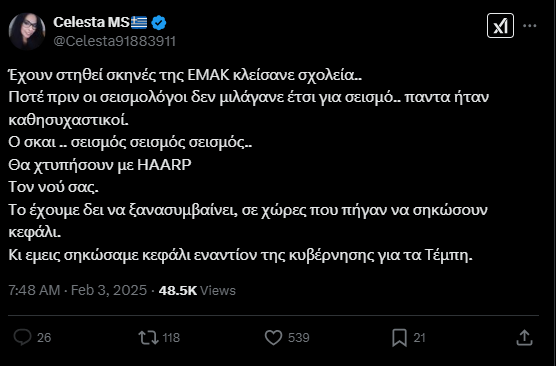Open the Grok xAI icon
The width and height of the screenshot is (556, 366).
pos(500,26)
